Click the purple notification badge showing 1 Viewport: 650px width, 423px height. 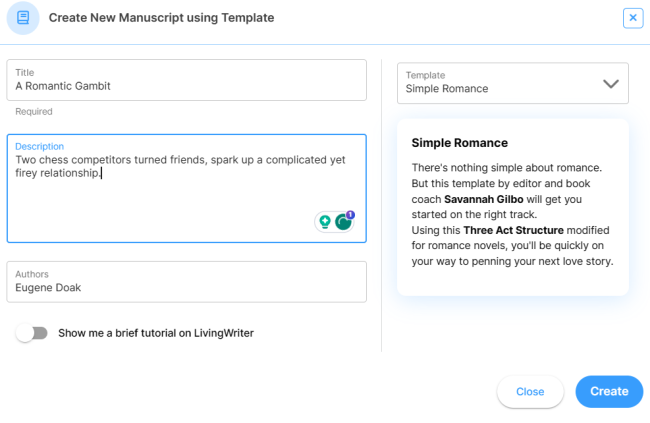351,214
